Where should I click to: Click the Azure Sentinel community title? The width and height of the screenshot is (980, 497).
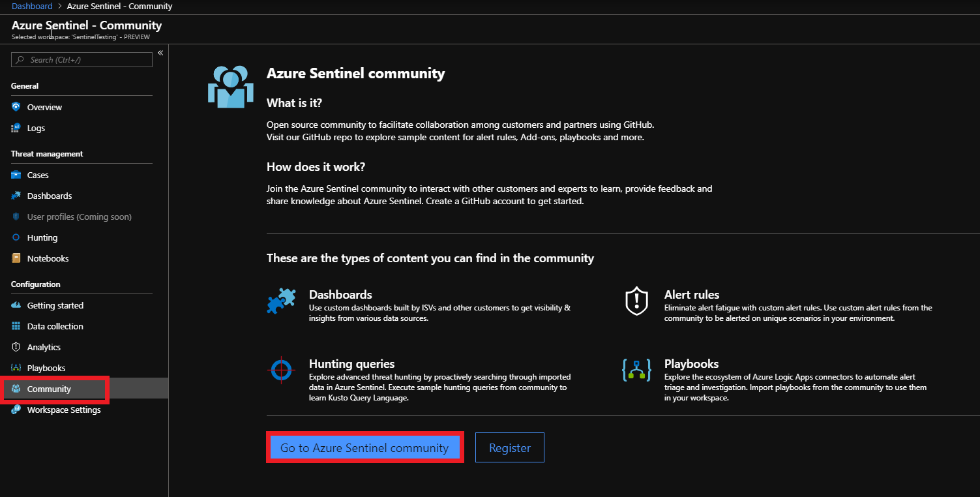356,74
